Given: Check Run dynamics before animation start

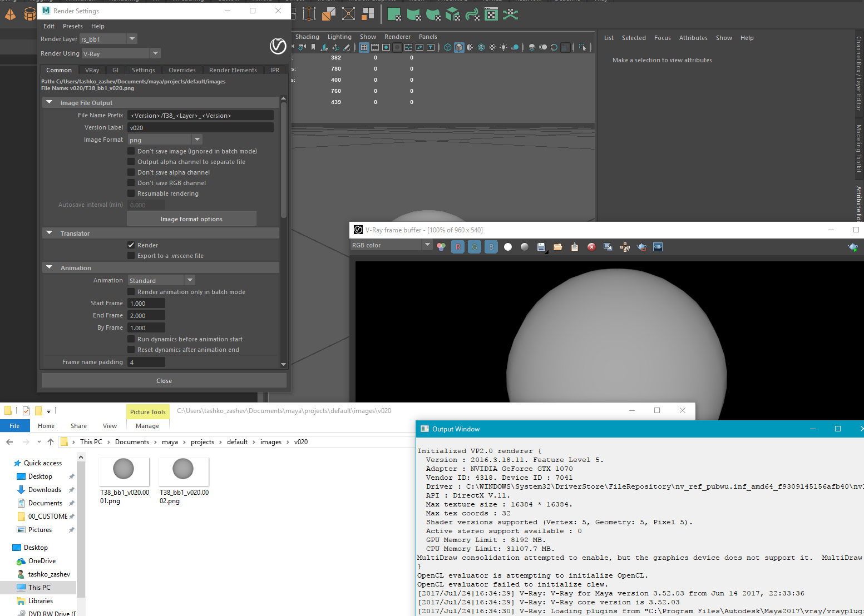Looking at the screenshot, I should tap(131, 339).
